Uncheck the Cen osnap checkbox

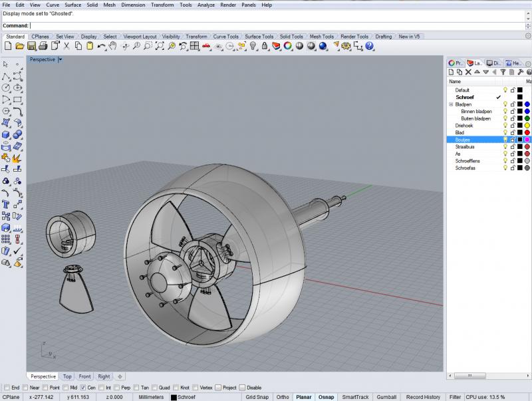(x=82, y=388)
